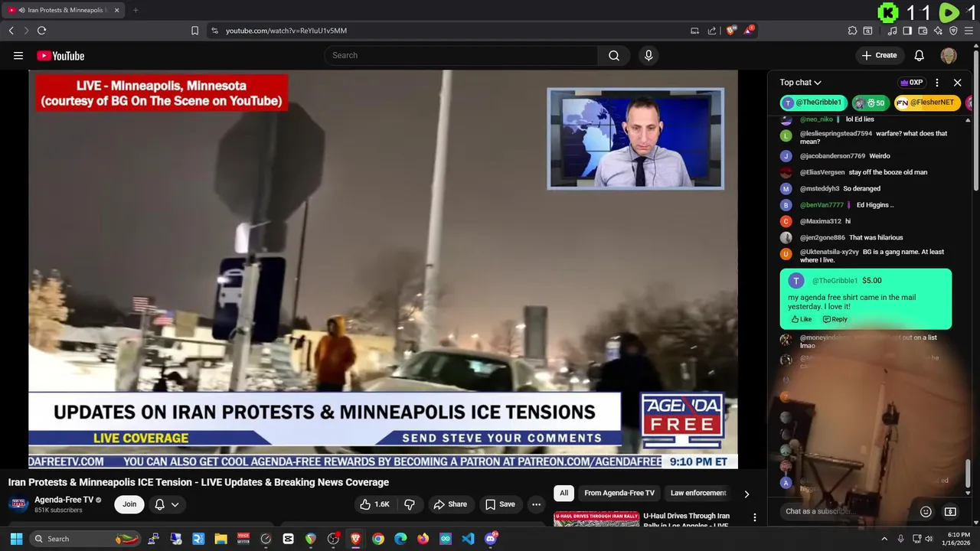Go to YouTube home via logo
This screenshot has width=980, height=551.
coord(60,55)
